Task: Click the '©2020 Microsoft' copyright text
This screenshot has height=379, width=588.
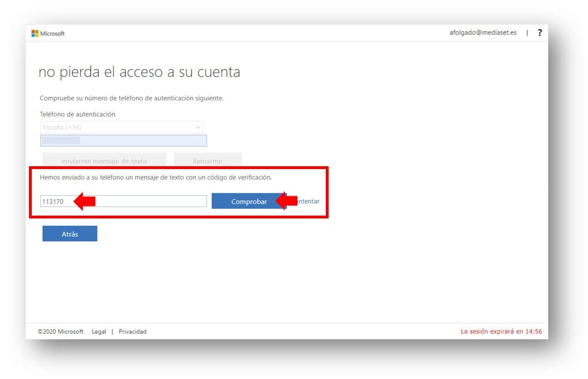Action: [x=61, y=331]
